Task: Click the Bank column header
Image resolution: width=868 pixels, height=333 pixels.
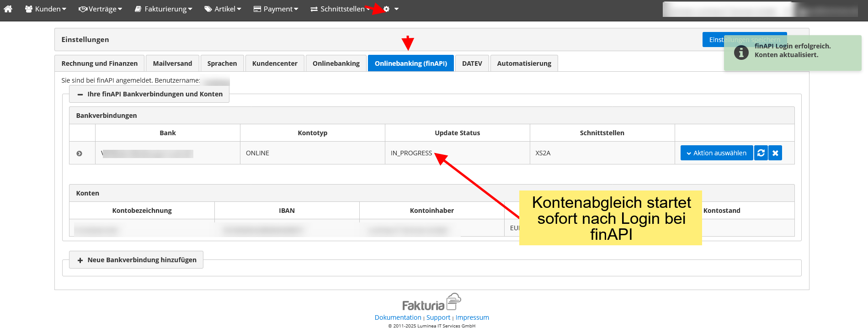Action: coord(168,133)
